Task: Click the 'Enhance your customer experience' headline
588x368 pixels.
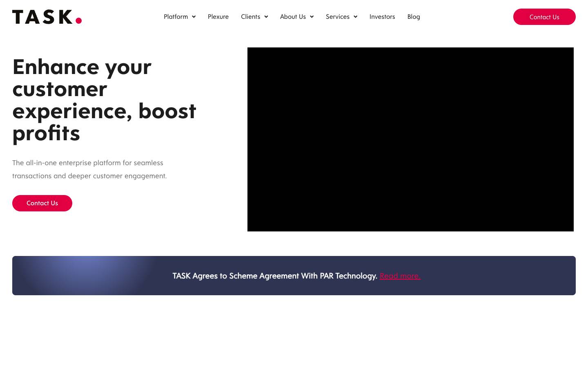Action: pyautogui.click(x=105, y=100)
